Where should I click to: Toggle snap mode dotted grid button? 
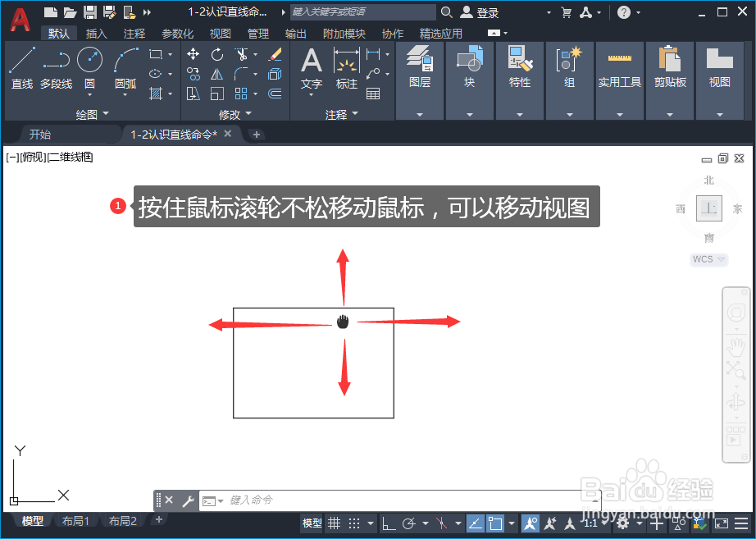(x=354, y=523)
